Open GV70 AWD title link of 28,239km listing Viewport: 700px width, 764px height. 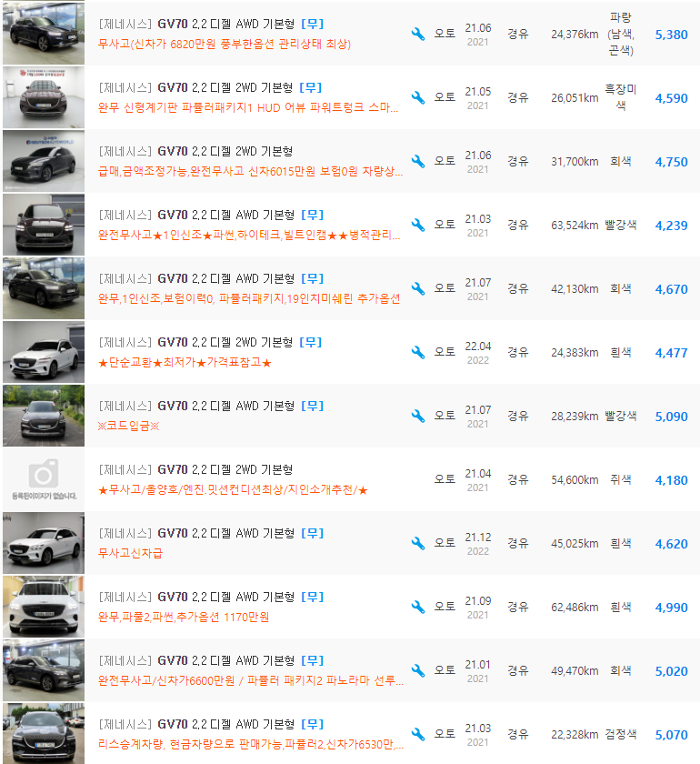[212, 406]
